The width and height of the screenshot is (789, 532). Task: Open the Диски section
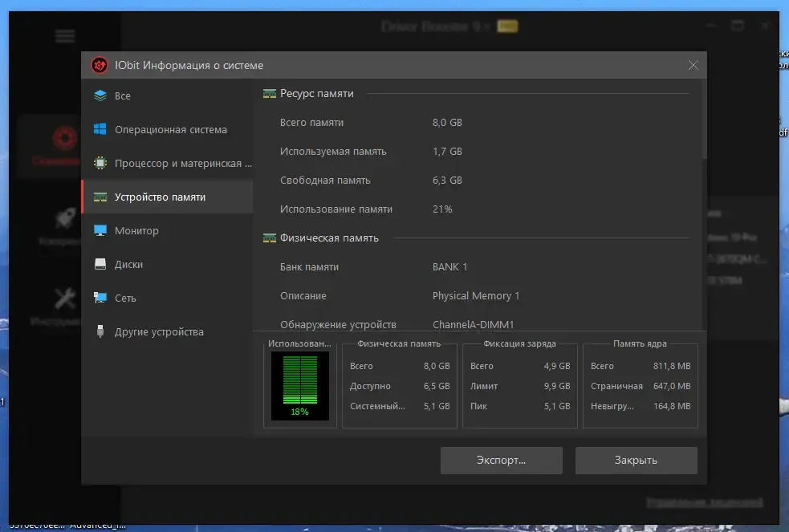click(167, 265)
